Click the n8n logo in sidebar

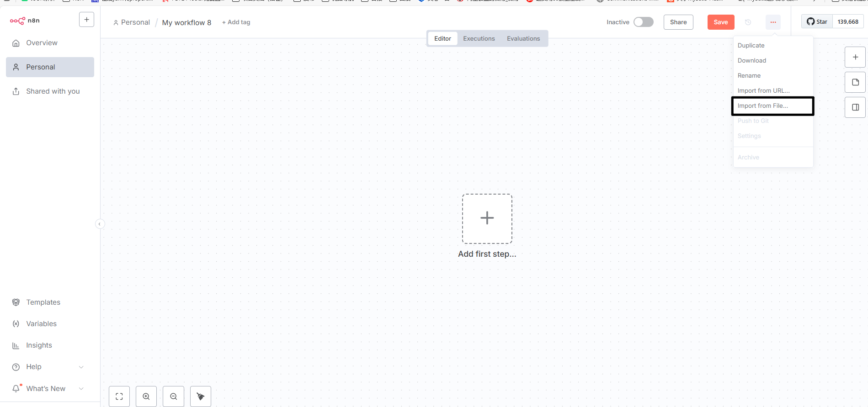25,21
